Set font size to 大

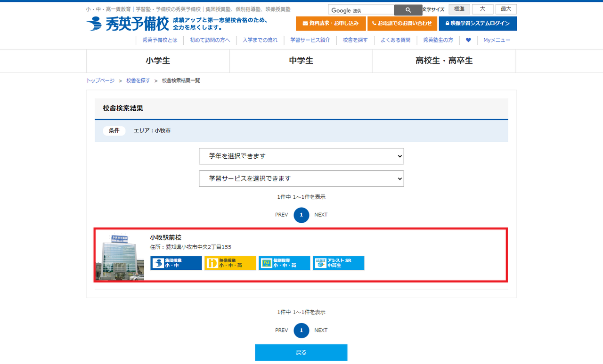(x=483, y=9)
